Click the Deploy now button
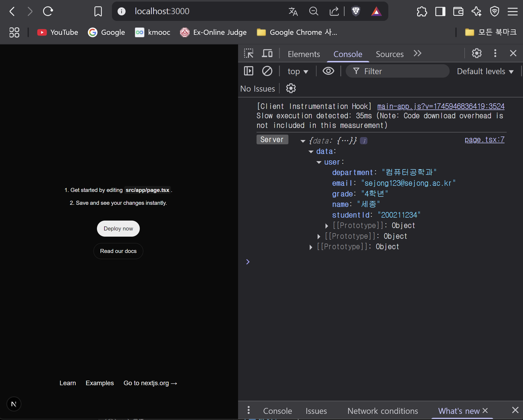 pyautogui.click(x=118, y=229)
